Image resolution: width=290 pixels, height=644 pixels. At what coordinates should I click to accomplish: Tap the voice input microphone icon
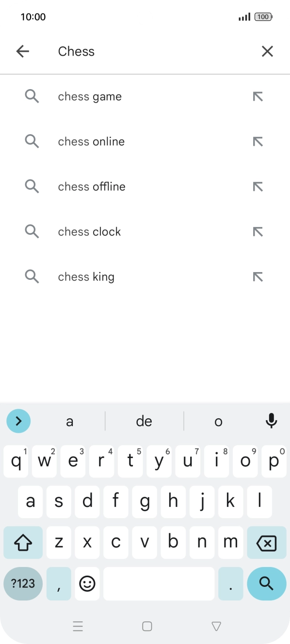click(x=272, y=421)
